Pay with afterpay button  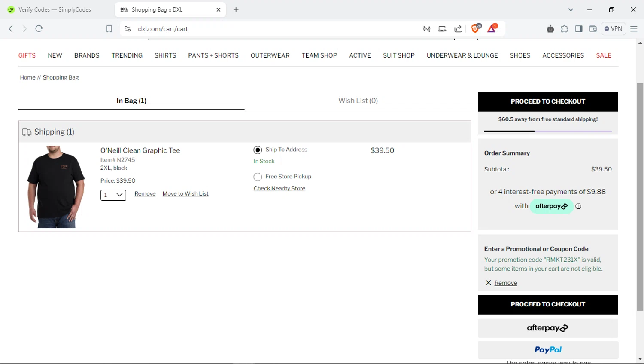(x=548, y=328)
